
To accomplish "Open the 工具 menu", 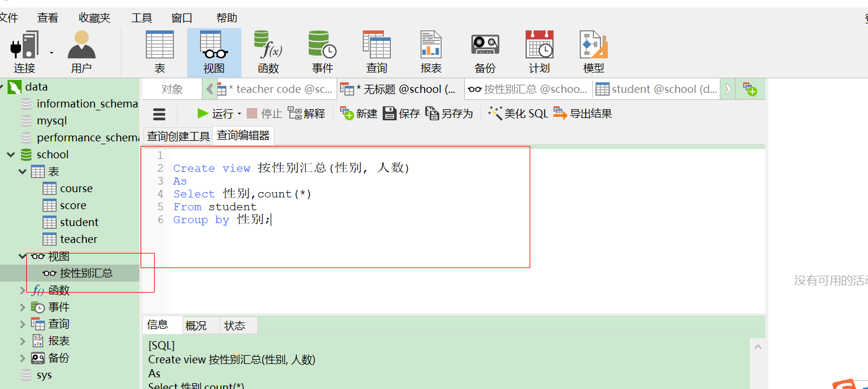I will [x=141, y=18].
